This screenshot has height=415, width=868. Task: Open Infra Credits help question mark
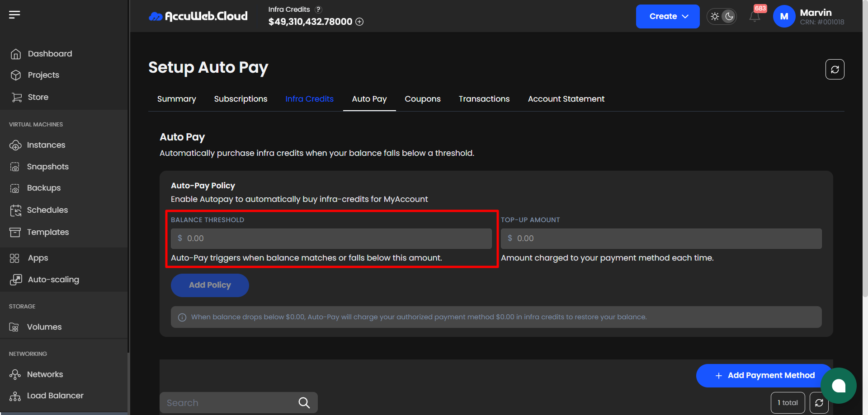318,9
